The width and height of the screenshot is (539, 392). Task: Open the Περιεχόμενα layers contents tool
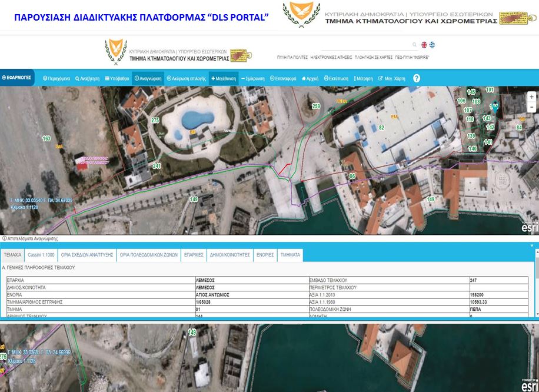click(x=56, y=78)
